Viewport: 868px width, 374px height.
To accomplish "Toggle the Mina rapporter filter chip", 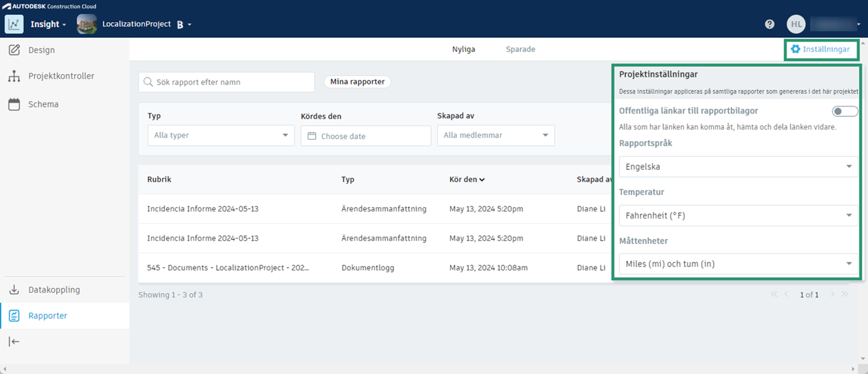I will [x=357, y=81].
